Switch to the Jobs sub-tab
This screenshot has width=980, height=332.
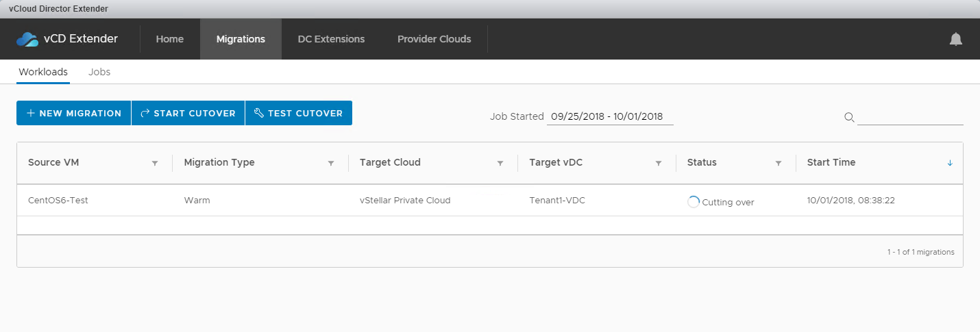click(x=99, y=72)
